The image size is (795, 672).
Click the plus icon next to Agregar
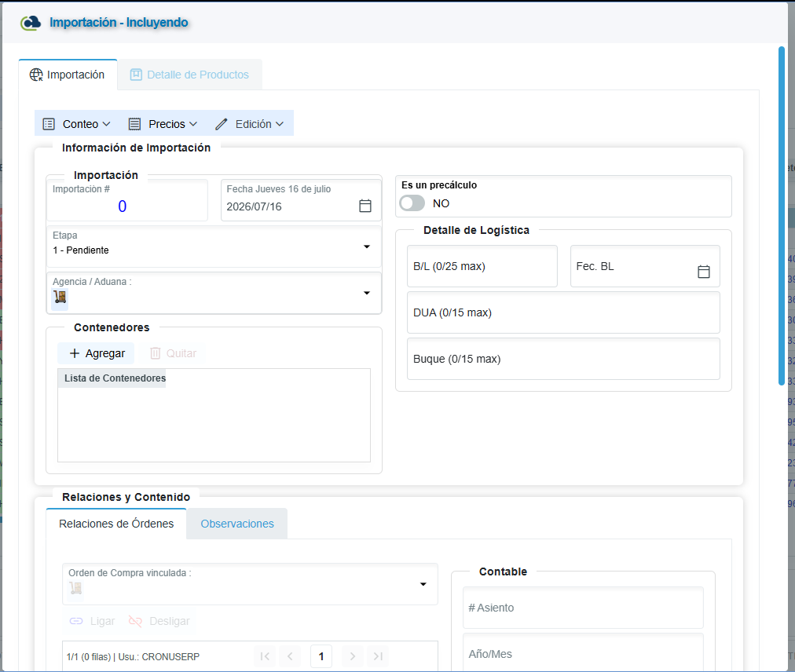pos(75,353)
